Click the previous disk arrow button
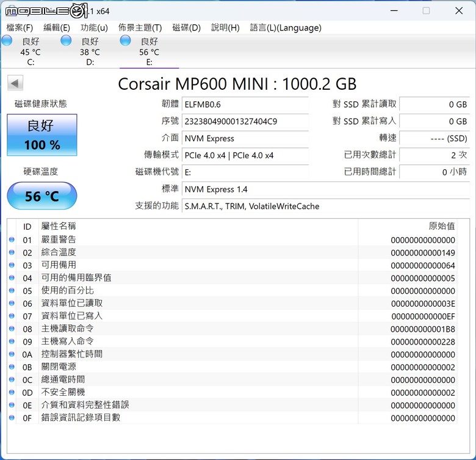The height and width of the screenshot is (460, 476). [15, 83]
